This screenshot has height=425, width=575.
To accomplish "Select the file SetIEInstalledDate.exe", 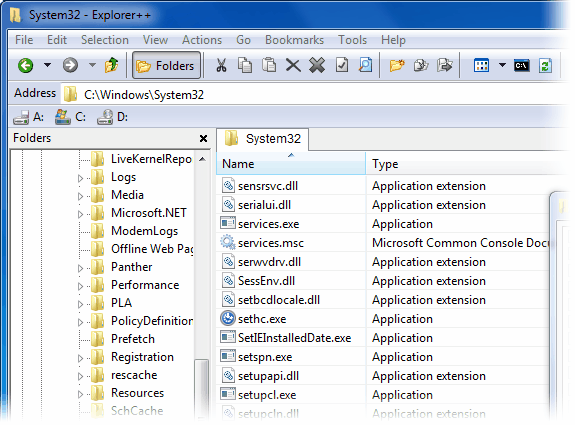I will click(x=286, y=338).
